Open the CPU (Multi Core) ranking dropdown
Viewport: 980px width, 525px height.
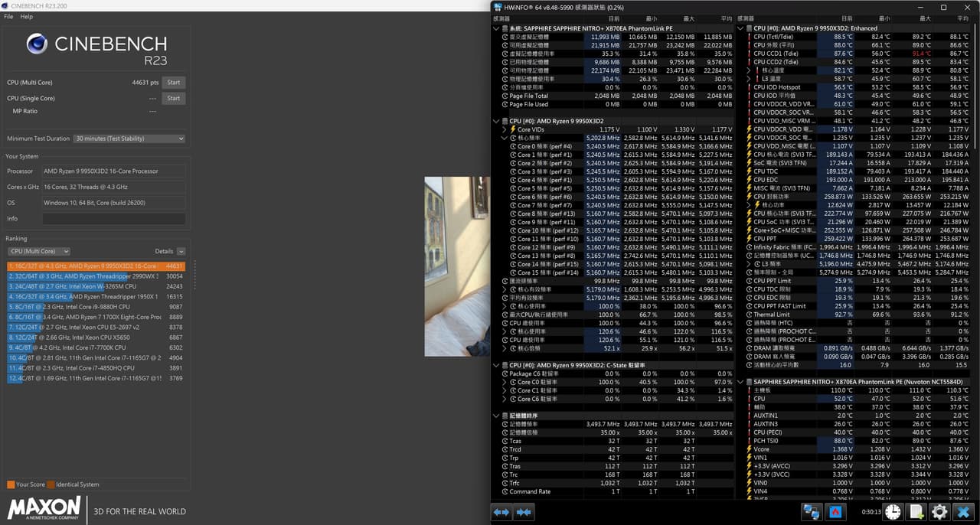pos(39,251)
